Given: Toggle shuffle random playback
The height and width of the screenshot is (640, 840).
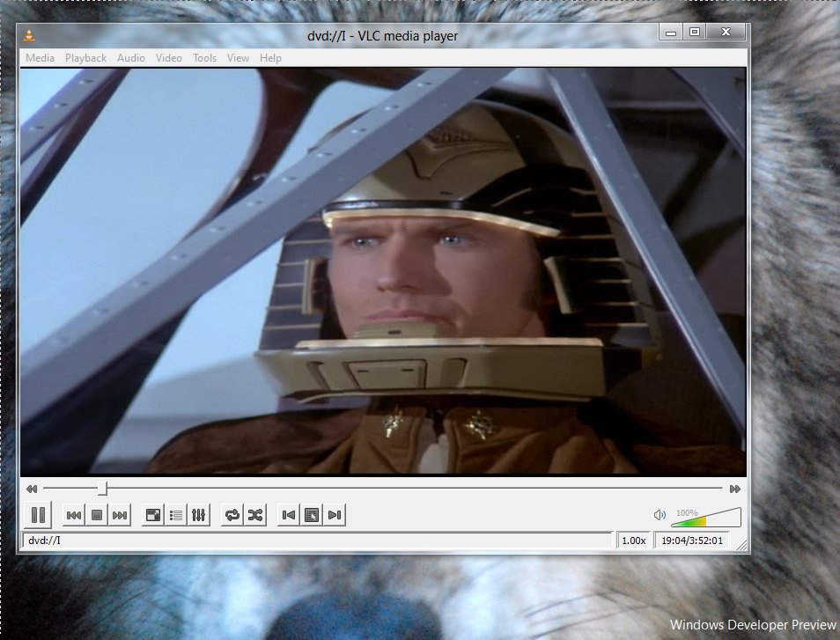Looking at the screenshot, I should [255, 515].
